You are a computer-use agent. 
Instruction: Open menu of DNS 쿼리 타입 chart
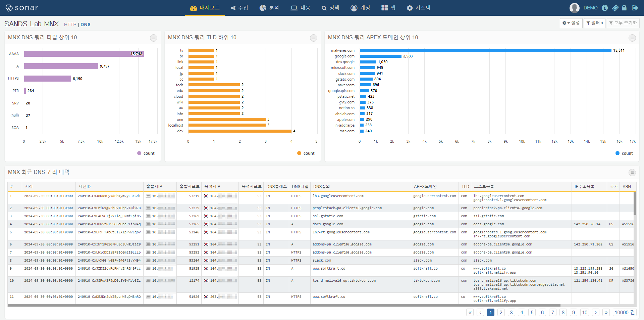154,38
